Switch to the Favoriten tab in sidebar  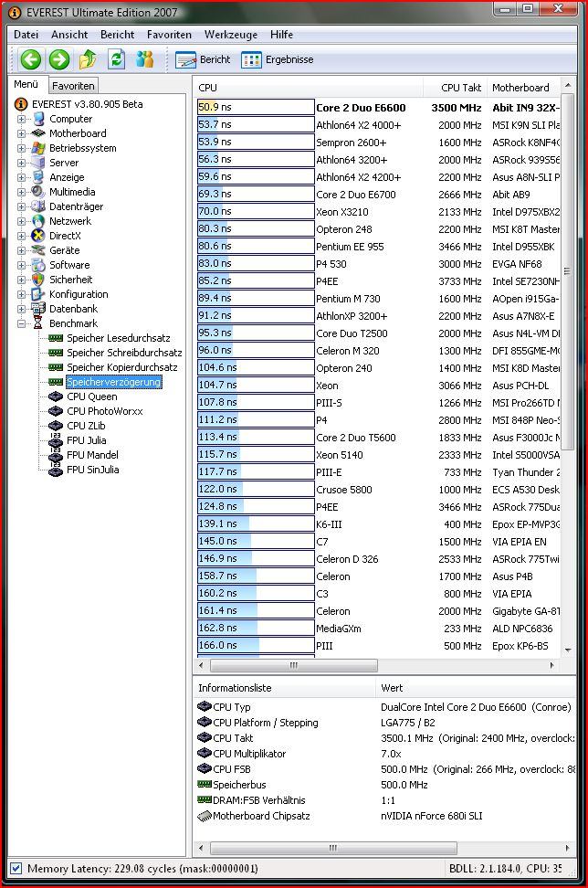(x=73, y=86)
